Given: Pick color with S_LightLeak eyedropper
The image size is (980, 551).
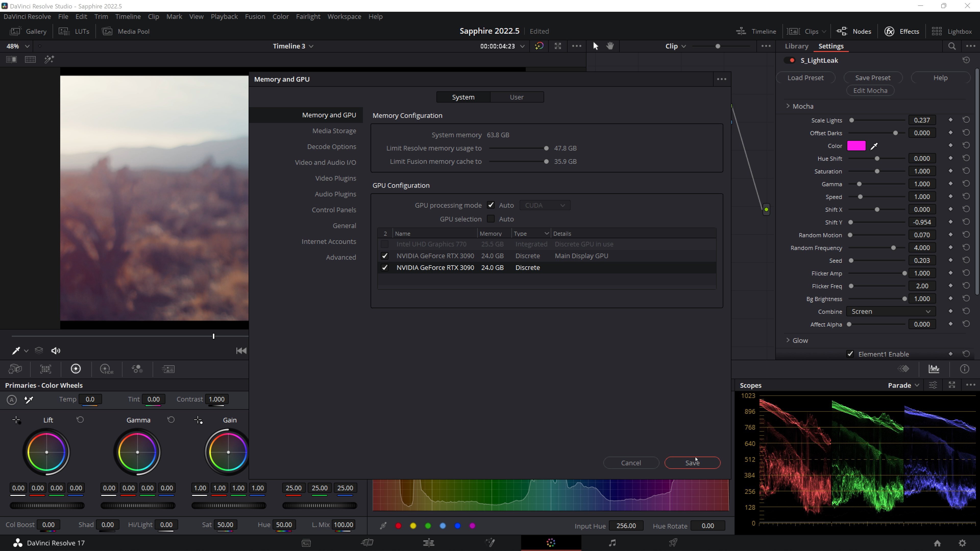Looking at the screenshot, I should coord(874,146).
